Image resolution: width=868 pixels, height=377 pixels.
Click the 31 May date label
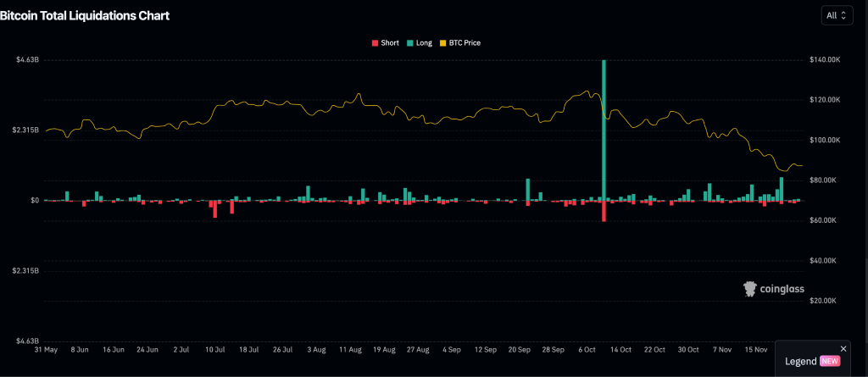[x=45, y=349]
